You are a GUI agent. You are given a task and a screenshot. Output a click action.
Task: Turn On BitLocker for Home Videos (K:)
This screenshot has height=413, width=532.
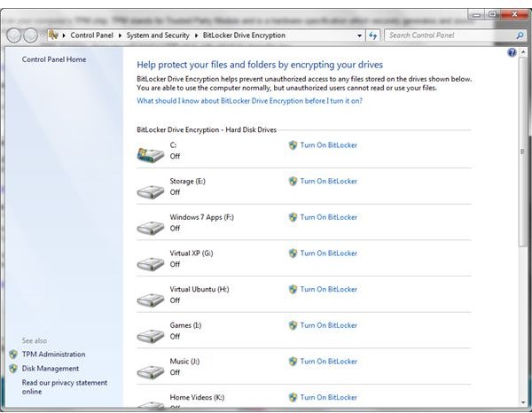click(x=328, y=397)
